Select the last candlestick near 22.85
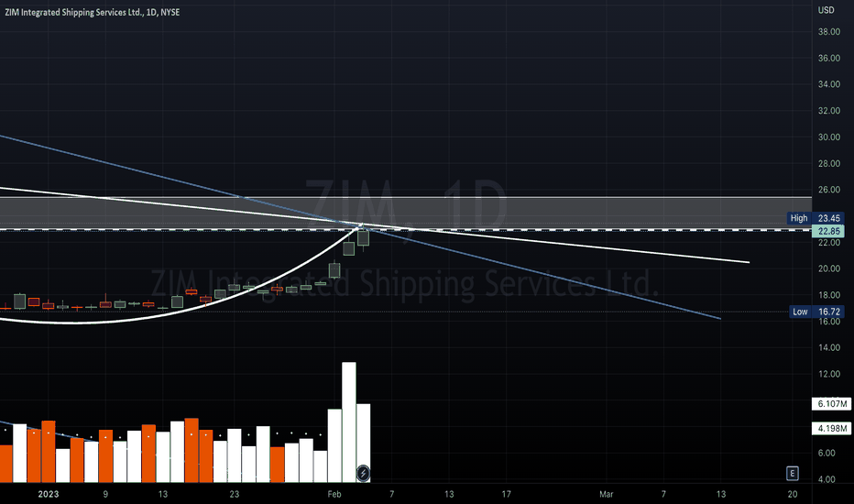Screen dimensions: 854x504 point(363,237)
